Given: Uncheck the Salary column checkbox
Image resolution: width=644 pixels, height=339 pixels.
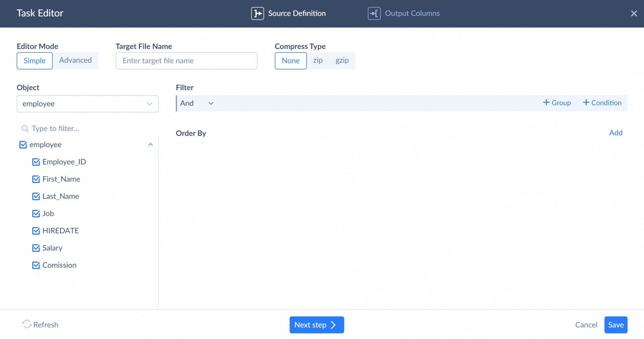Looking at the screenshot, I should (x=36, y=248).
